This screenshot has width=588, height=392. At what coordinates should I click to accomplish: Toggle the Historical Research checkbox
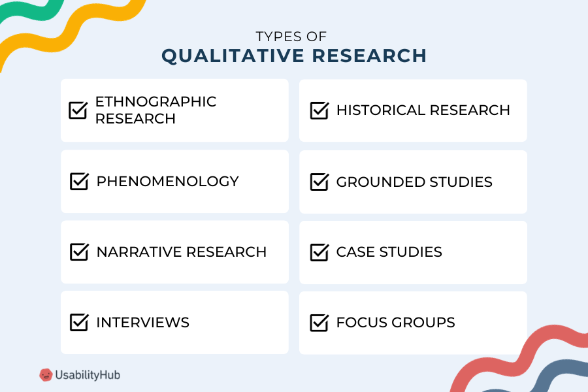tap(319, 110)
